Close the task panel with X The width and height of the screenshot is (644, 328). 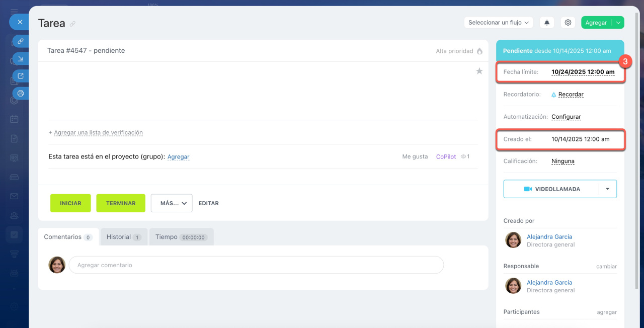pyautogui.click(x=20, y=22)
